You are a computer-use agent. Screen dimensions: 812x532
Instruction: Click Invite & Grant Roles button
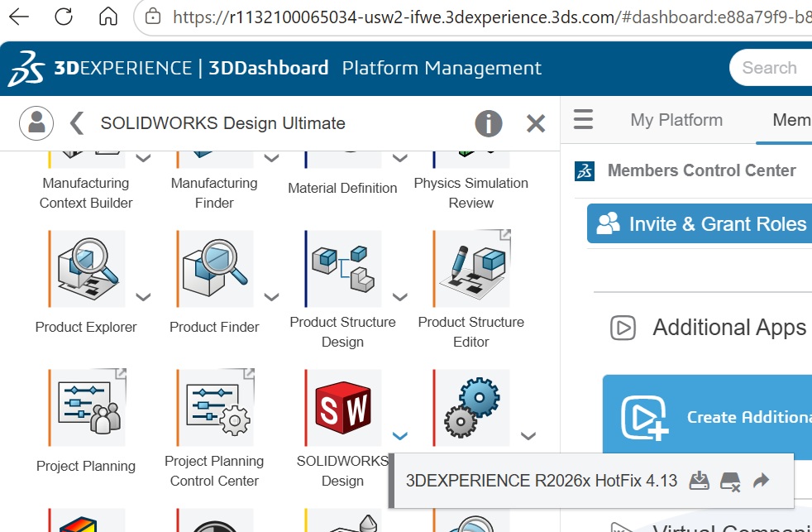click(x=699, y=223)
